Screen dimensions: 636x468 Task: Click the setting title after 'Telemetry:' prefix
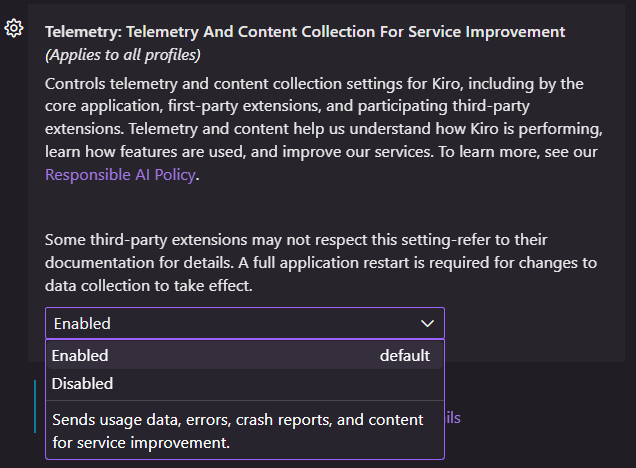click(346, 32)
